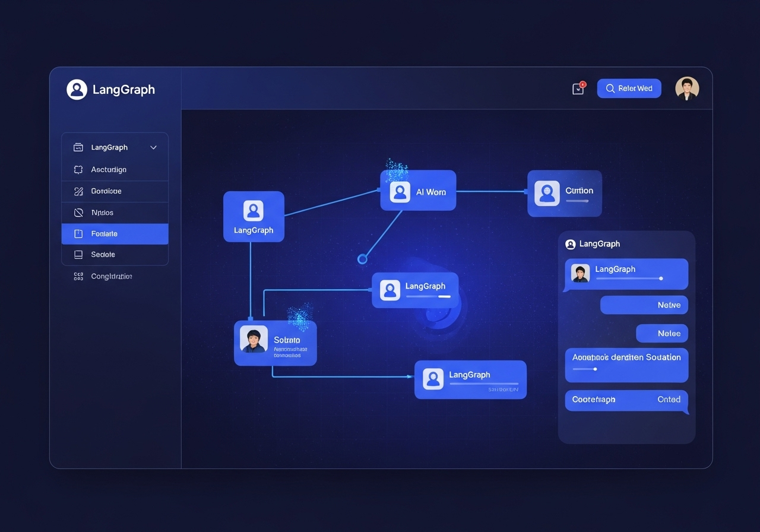
Task: Click the Nrtdos circle-slash icon
Action: coord(78,213)
